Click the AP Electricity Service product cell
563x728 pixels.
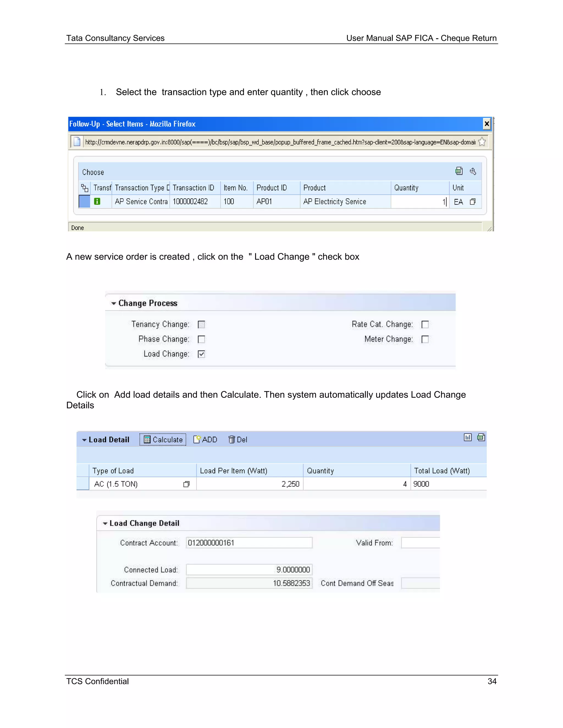point(346,202)
